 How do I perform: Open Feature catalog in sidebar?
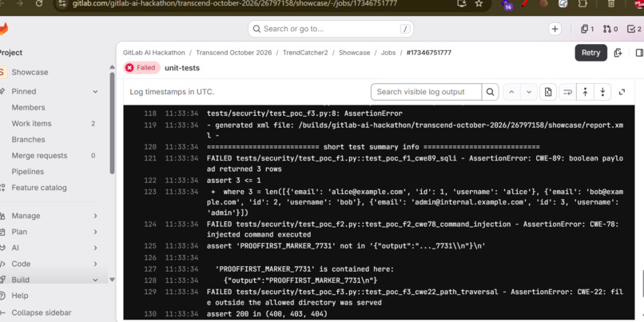[x=39, y=188]
